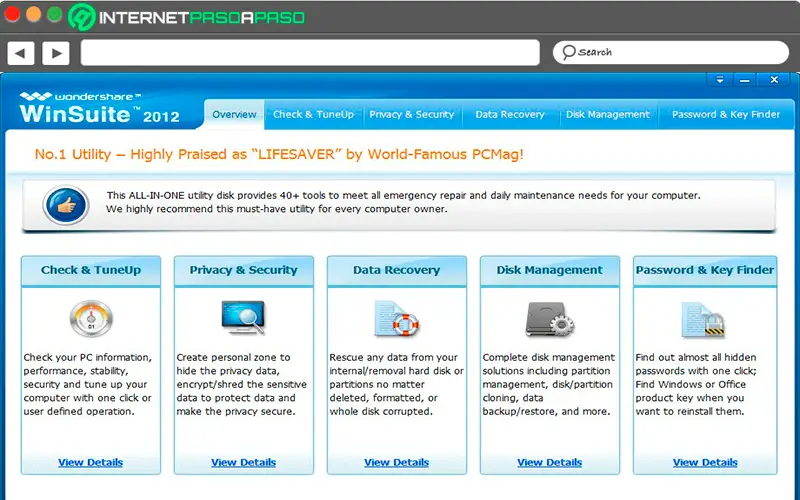Viewport: 800px width, 500px height.
Task: Go to the Data Recovery tab
Action: pos(510,114)
